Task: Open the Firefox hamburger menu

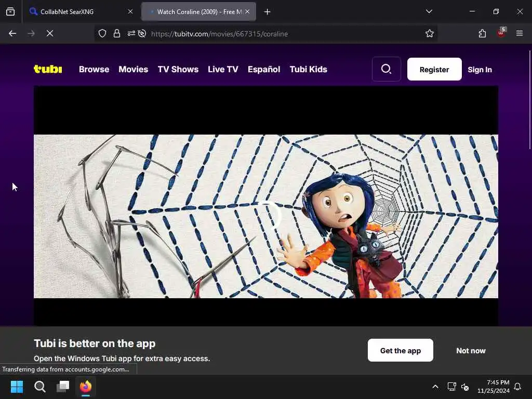Action: (x=520, y=33)
